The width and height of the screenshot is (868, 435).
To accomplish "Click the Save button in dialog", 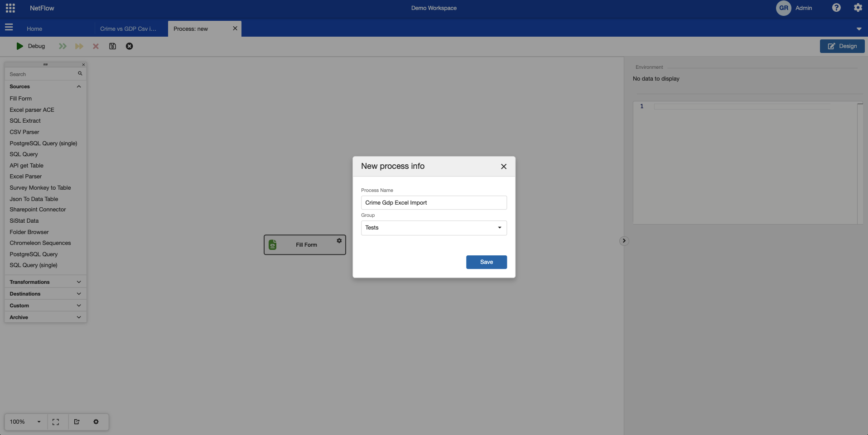I will tap(486, 262).
